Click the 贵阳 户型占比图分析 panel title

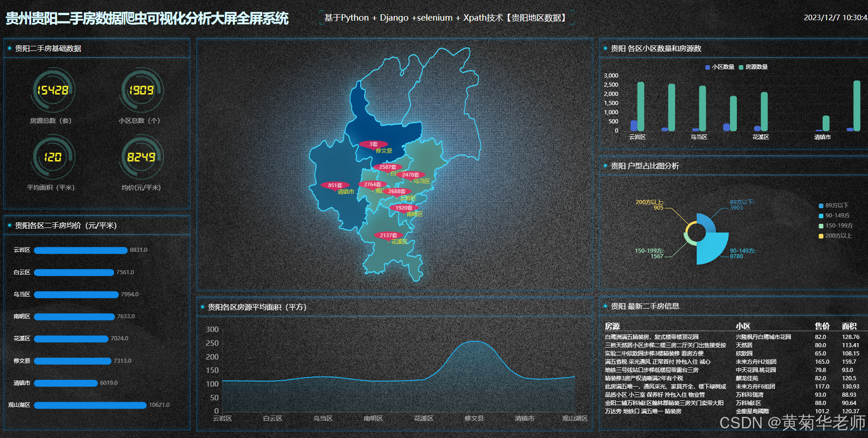645,166
